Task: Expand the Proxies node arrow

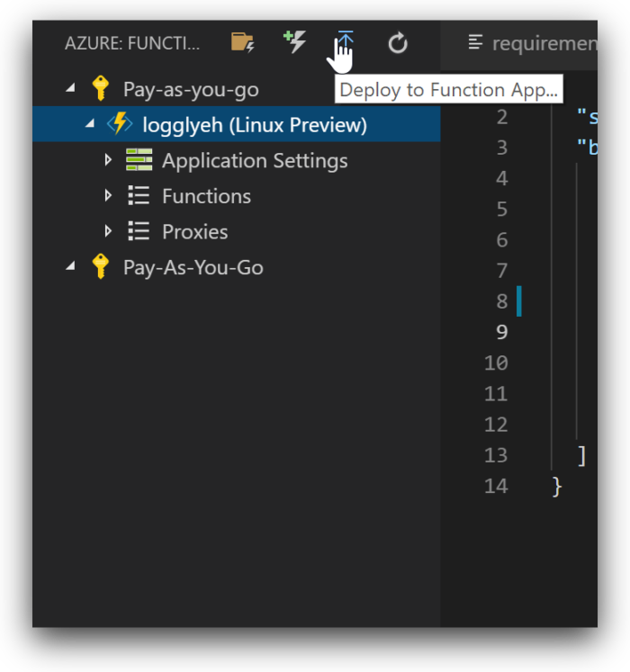Action: pos(108,231)
